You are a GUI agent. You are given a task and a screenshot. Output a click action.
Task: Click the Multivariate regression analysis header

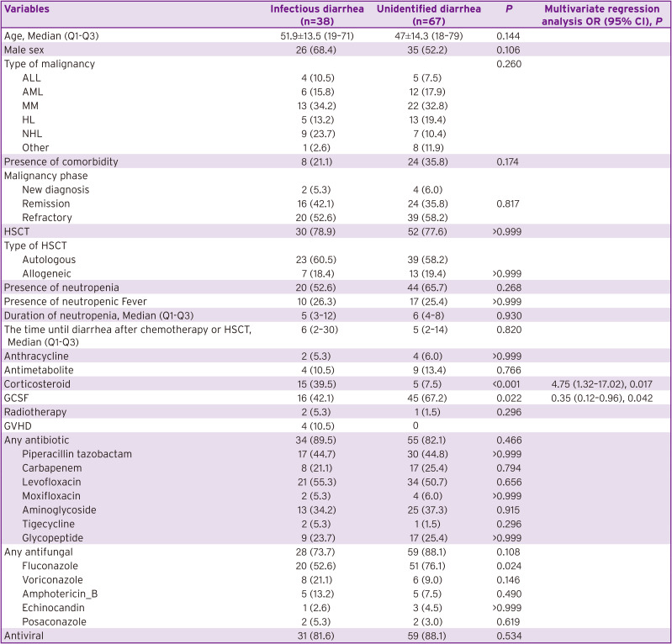point(601,15)
